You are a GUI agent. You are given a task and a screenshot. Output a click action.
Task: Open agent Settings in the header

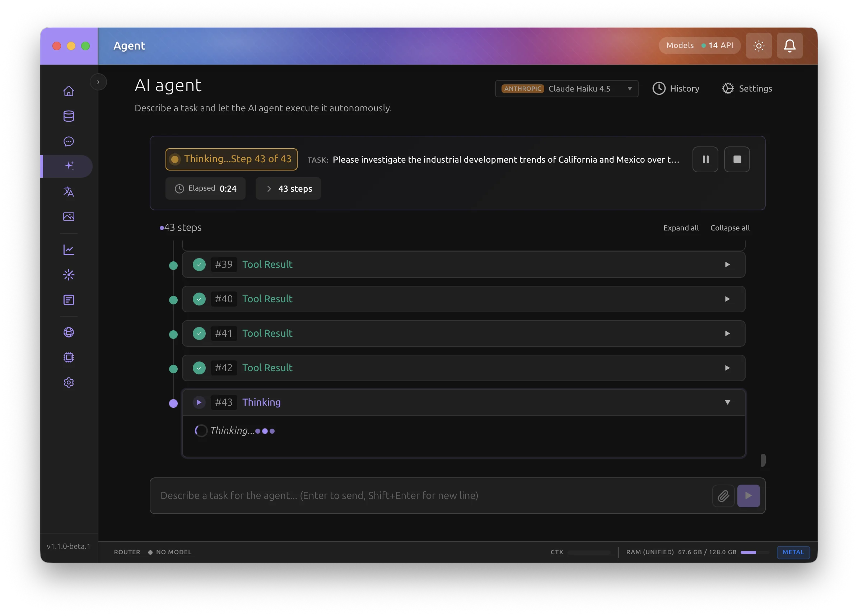747,89
